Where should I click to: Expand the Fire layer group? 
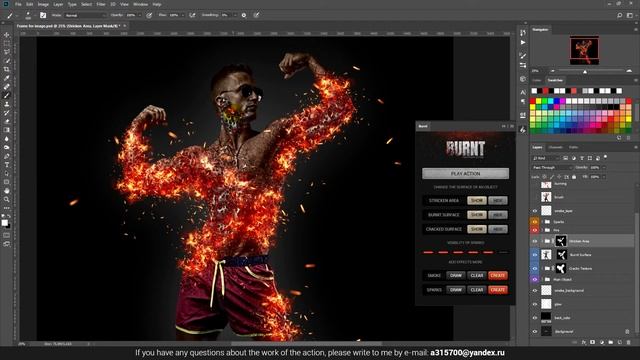542,230
